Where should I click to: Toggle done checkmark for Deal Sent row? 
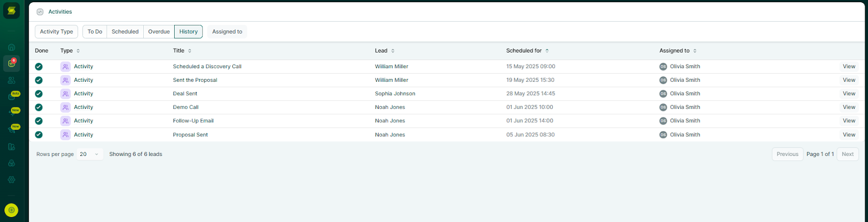point(39,94)
